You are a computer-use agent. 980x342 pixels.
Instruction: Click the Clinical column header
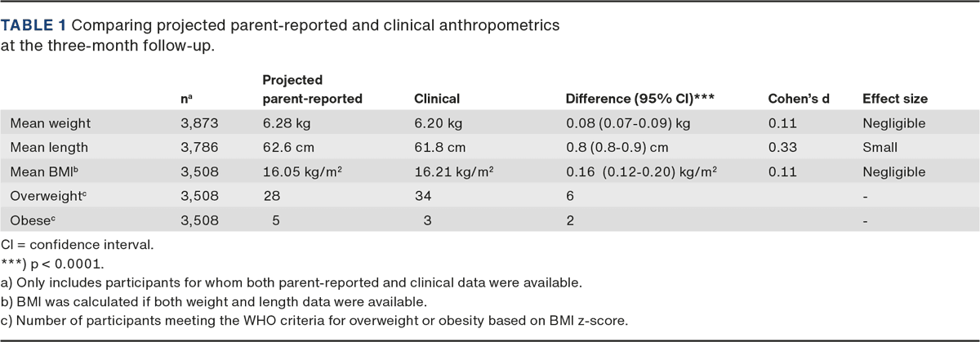pyautogui.click(x=437, y=98)
